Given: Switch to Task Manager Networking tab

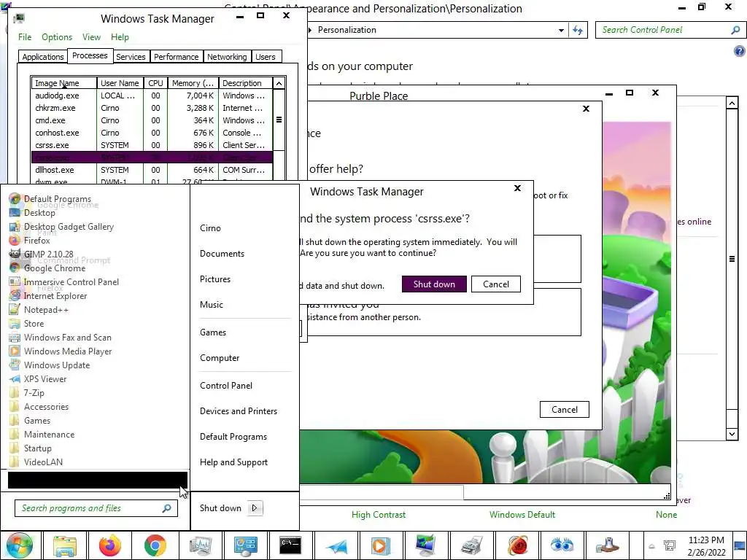Looking at the screenshot, I should 227,57.
